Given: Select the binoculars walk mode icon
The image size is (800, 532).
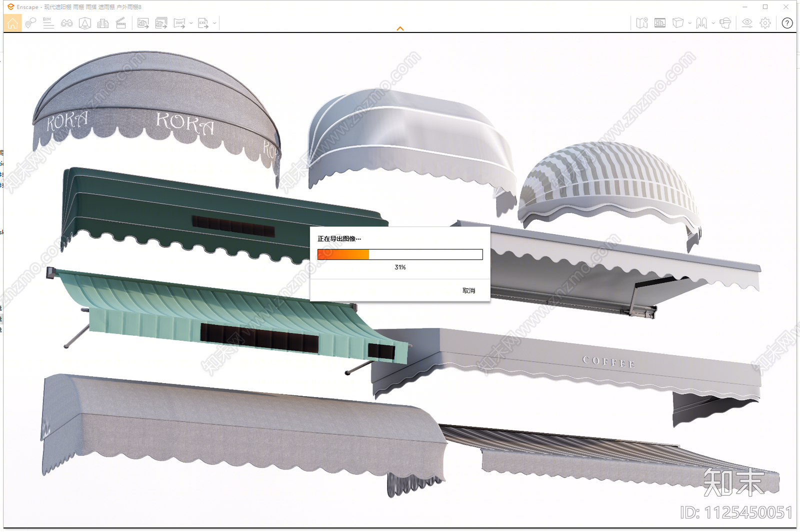Looking at the screenshot, I should point(66,23).
